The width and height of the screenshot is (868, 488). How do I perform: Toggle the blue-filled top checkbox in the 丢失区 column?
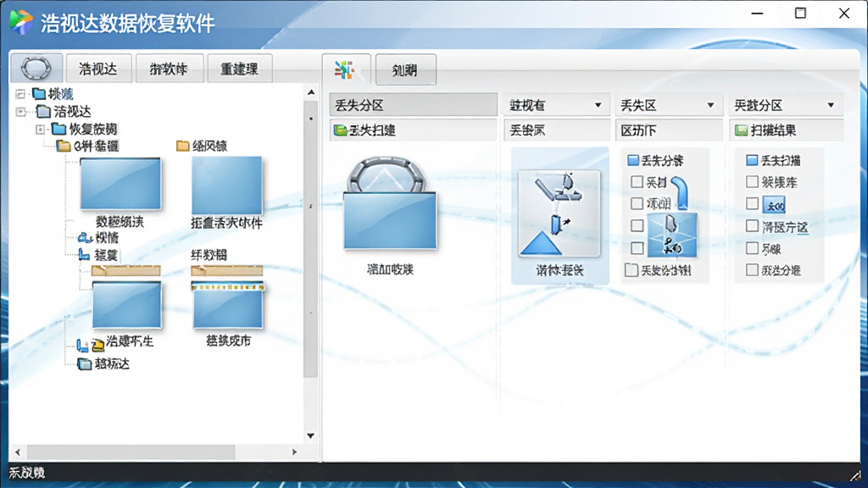click(633, 160)
